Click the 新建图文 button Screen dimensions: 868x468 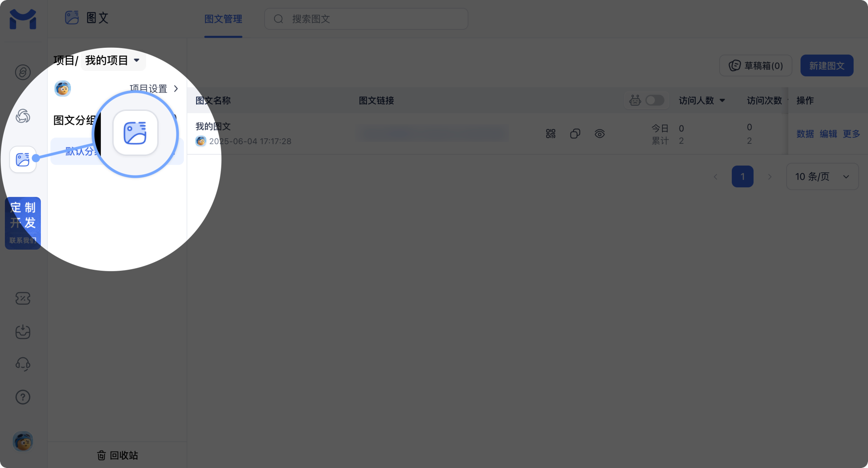(x=826, y=65)
